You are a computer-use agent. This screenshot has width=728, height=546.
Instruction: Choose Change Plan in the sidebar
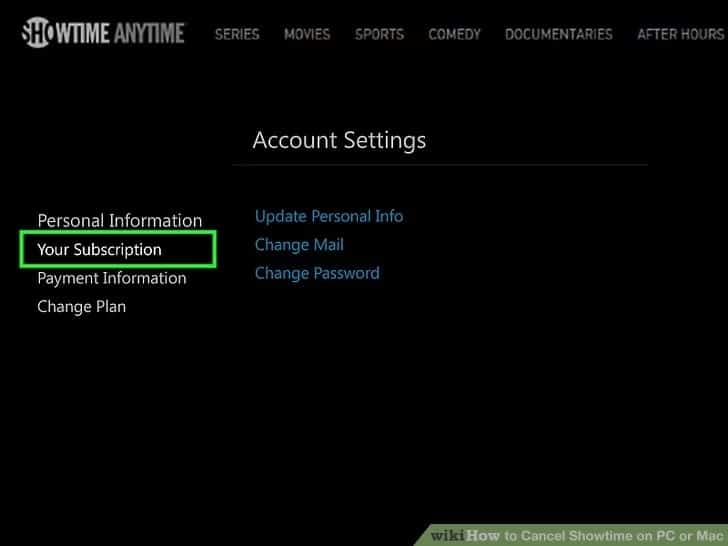82,306
